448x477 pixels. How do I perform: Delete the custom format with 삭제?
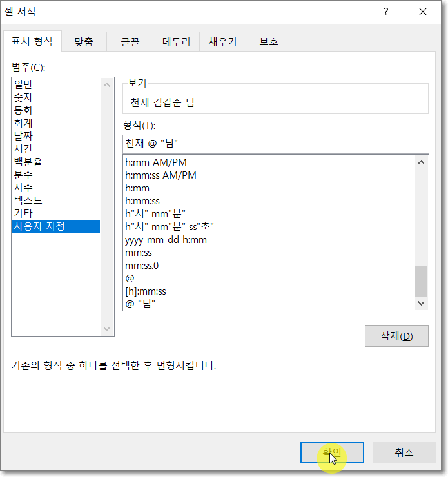pyautogui.click(x=396, y=336)
